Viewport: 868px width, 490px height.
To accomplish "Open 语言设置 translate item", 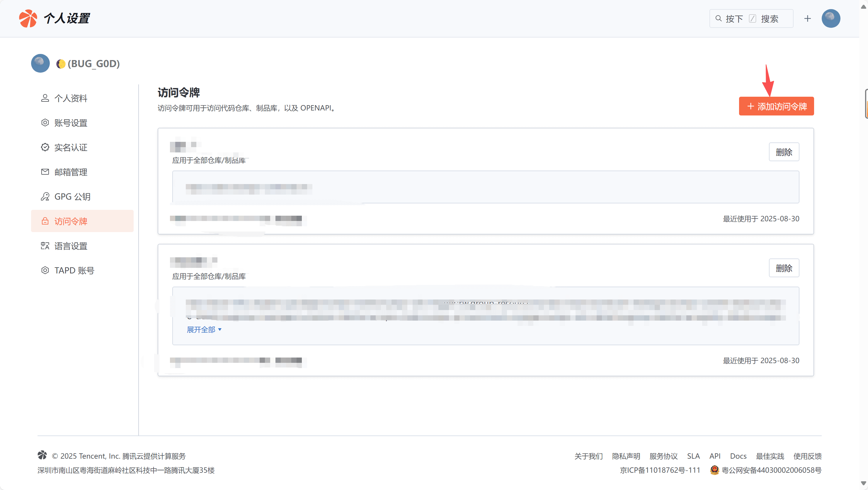I will pos(70,246).
